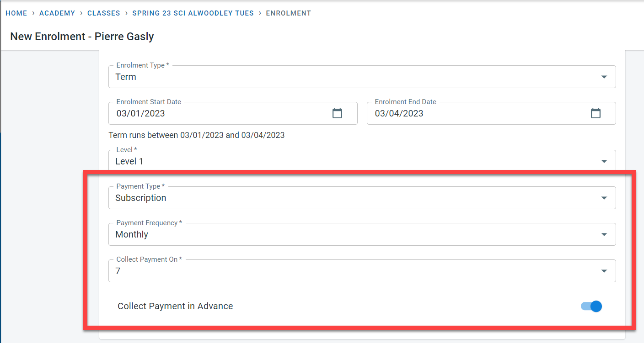Click the Level field dropdown arrow
The width and height of the screenshot is (644, 343).
tap(604, 161)
